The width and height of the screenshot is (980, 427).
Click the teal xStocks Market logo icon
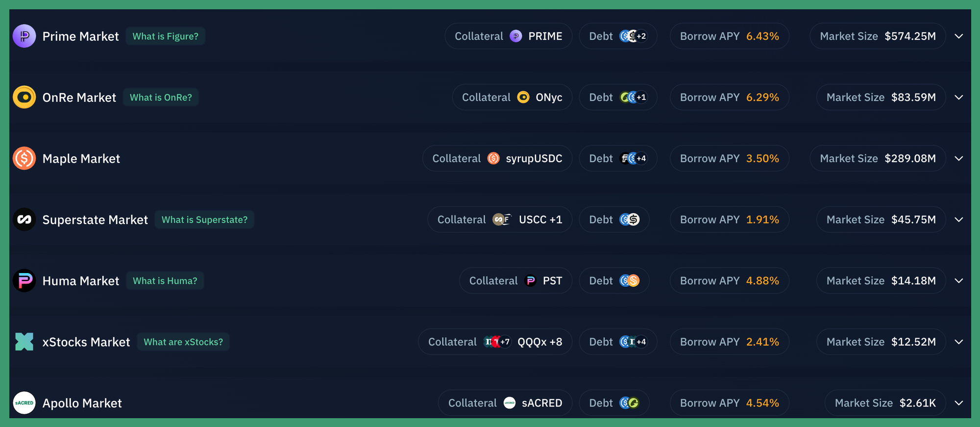(x=24, y=342)
